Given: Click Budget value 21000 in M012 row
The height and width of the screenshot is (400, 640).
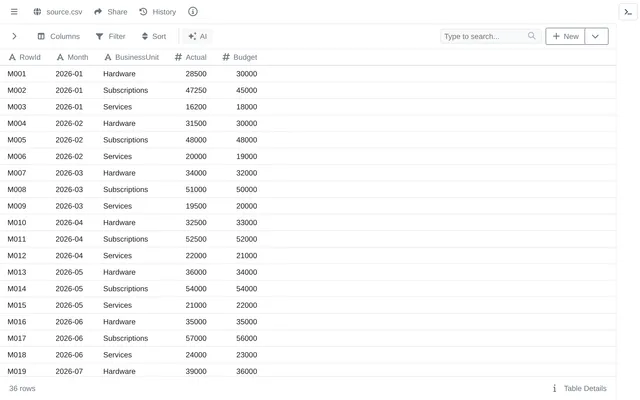Looking at the screenshot, I should coord(247,256).
